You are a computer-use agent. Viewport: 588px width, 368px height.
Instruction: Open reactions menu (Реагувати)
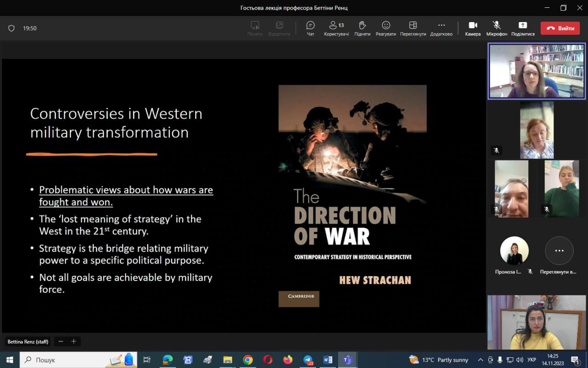point(385,28)
